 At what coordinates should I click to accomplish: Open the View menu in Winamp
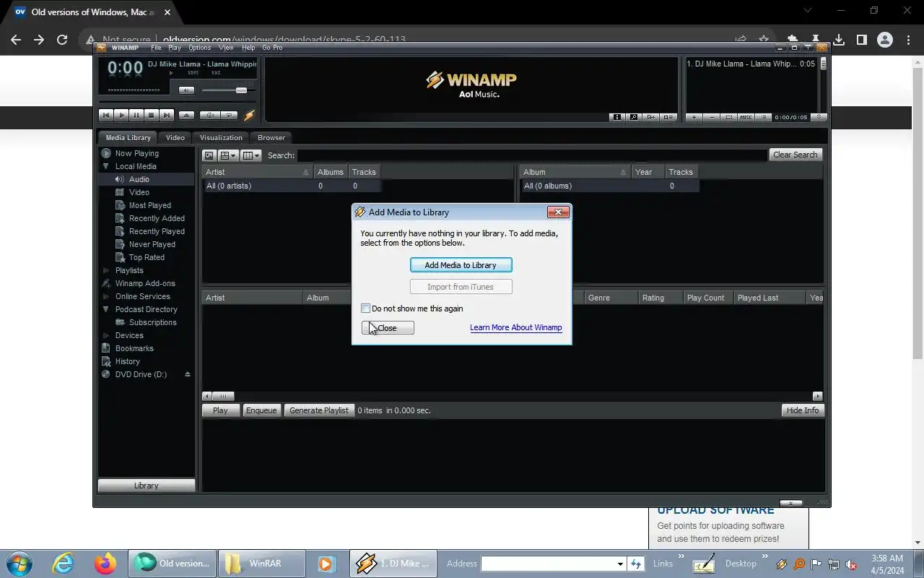[x=226, y=48]
